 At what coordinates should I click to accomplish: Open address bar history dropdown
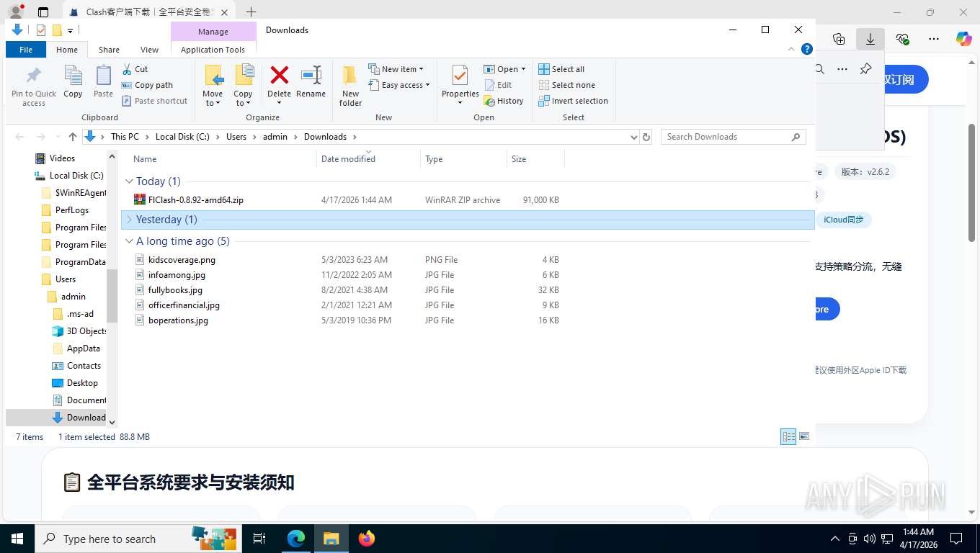tap(633, 137)
